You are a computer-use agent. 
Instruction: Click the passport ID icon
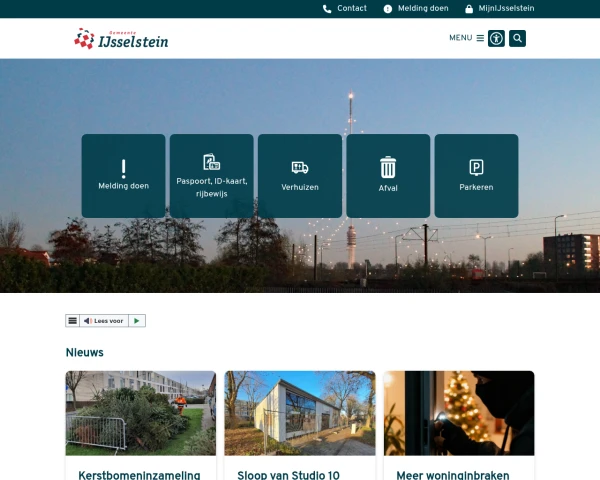coord(212,162)
